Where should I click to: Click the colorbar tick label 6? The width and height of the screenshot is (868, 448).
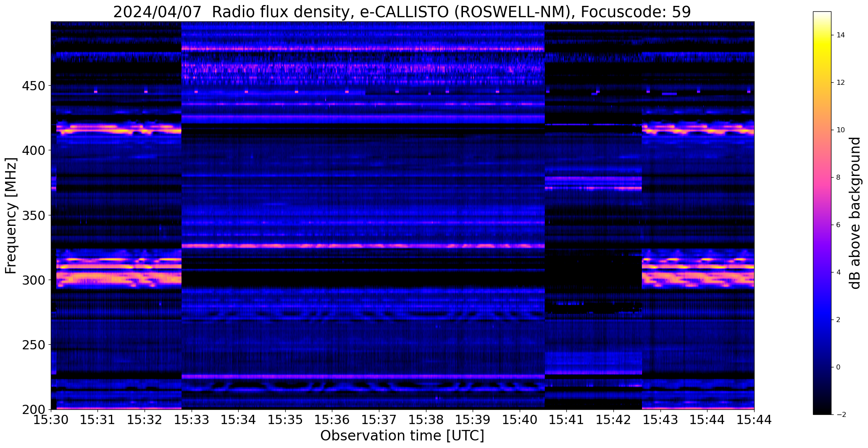(838, 225)
